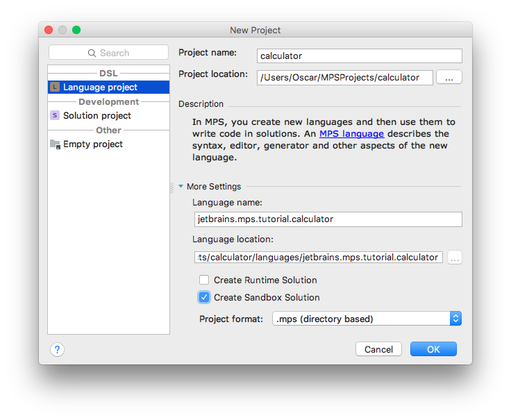Viewport: 511px width, 420px height.
Task: Click the search magnifier icon
Action: tap(92, 53)
